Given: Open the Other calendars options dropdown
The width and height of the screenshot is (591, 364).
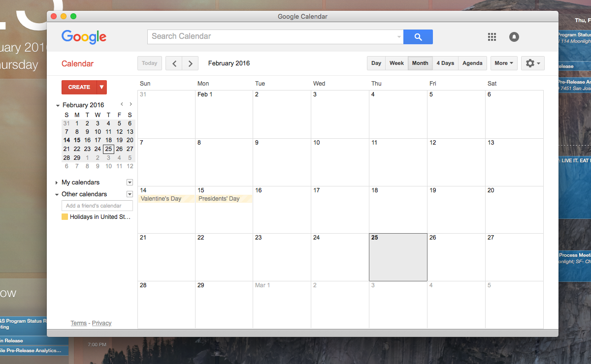Looking at the screenshot, I should click(130, 194).
